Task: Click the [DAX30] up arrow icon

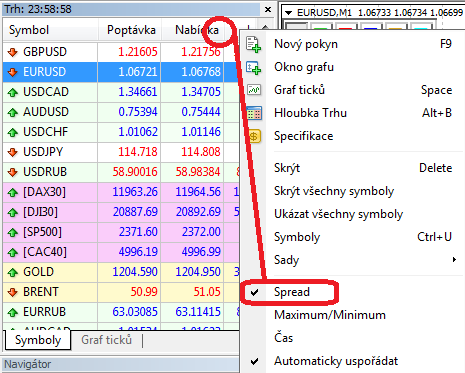Action: (x=13, y=192)
